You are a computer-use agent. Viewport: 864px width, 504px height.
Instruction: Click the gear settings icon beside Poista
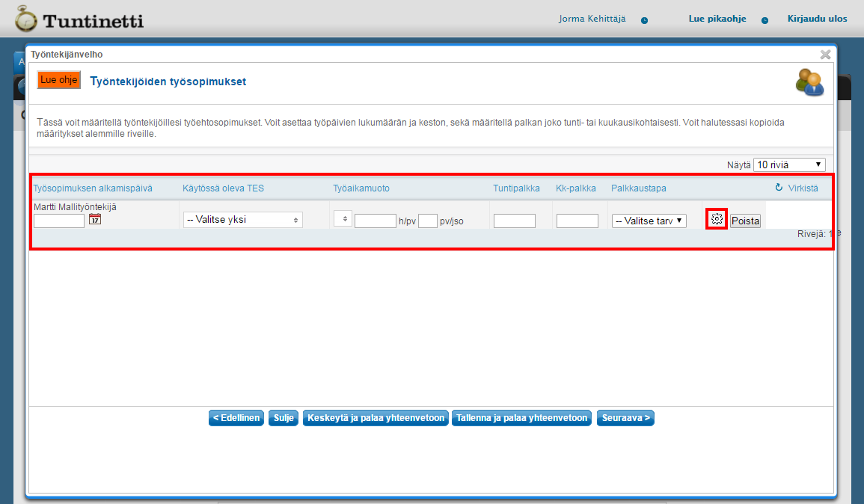tap(717, 219)
